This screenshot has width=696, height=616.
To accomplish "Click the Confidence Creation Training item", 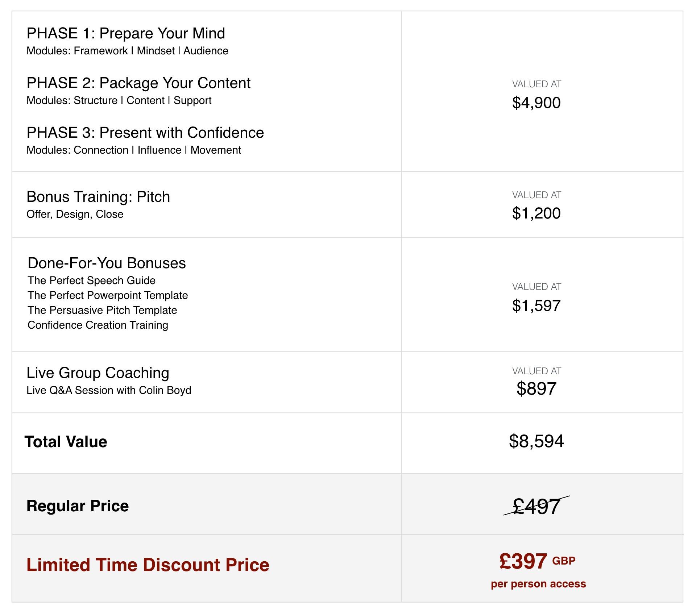I will tap(98, 325).
